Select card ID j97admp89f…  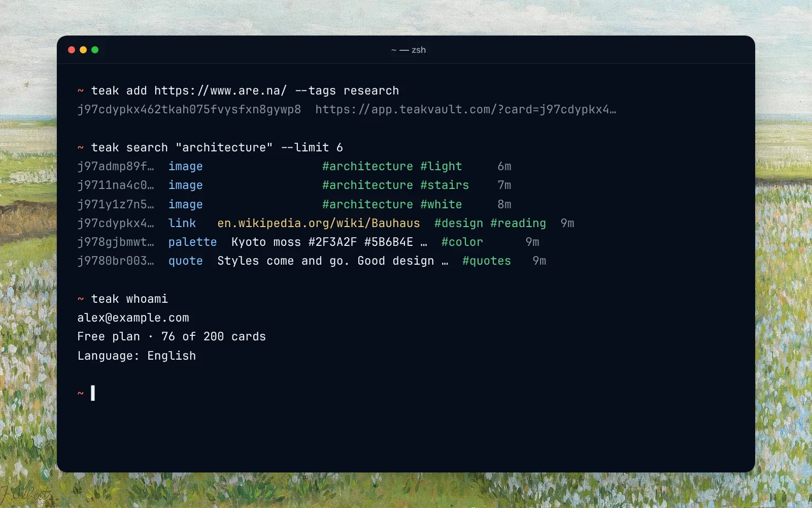point(116,167)
